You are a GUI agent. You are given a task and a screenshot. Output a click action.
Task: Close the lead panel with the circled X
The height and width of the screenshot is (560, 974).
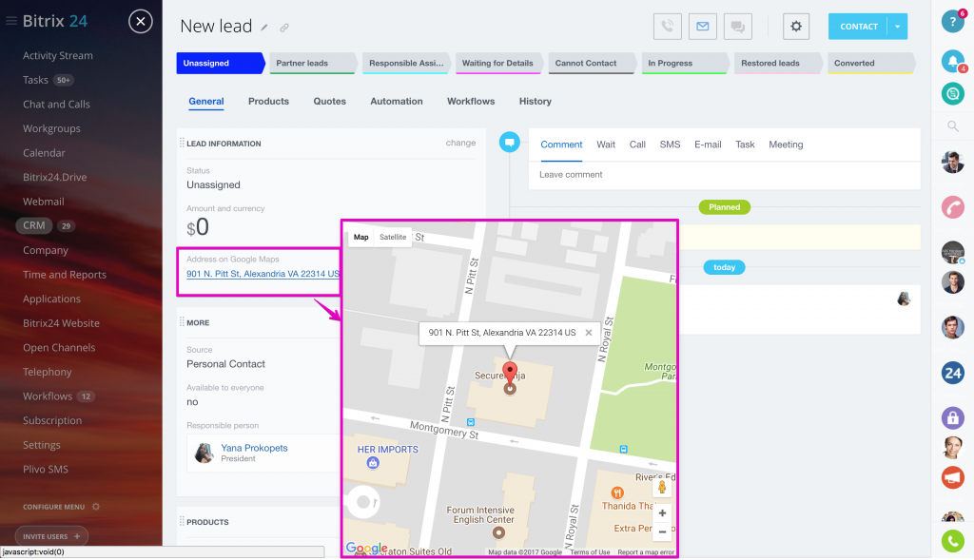click(x=141, y=22)
